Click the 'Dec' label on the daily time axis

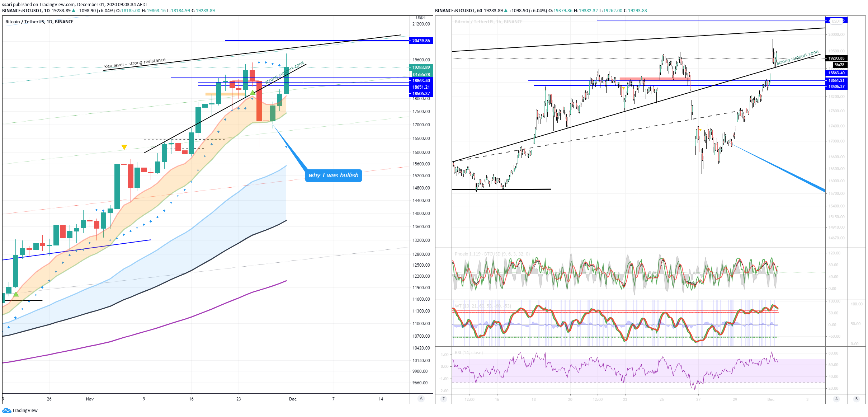point(293,399)
